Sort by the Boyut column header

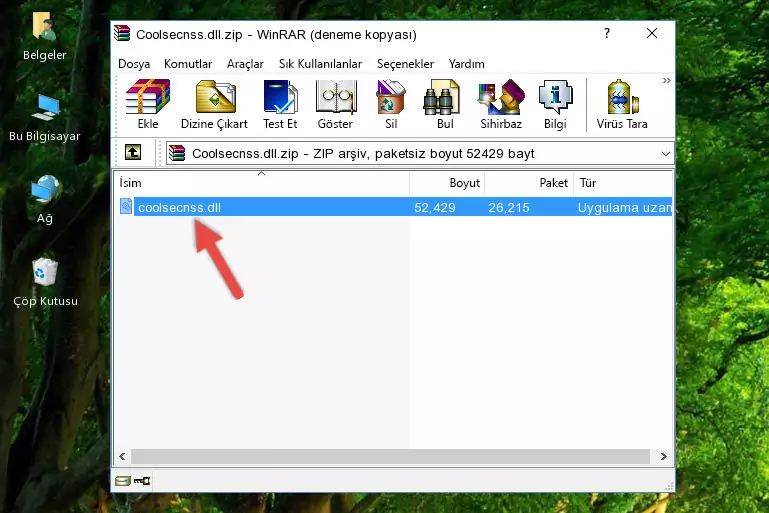point(447,183)
